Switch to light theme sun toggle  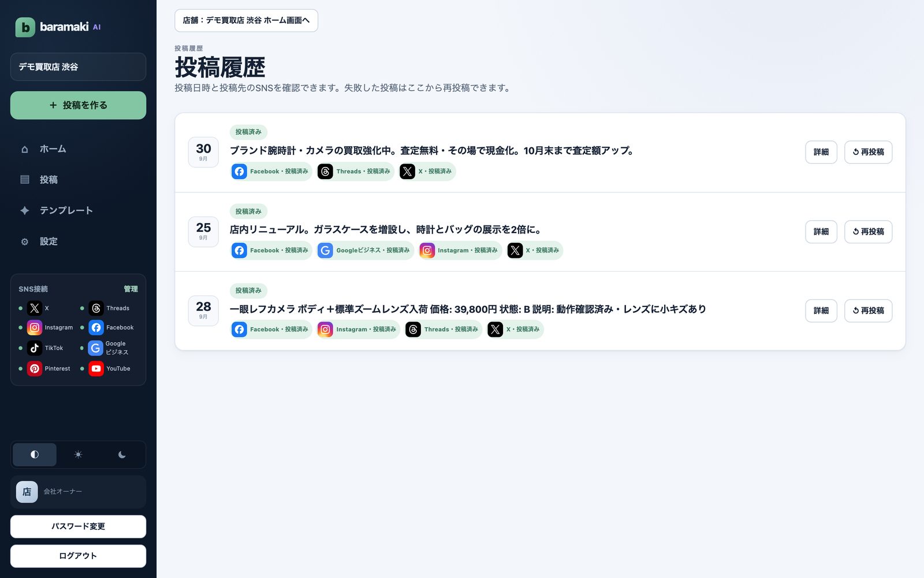coord(79,455)
